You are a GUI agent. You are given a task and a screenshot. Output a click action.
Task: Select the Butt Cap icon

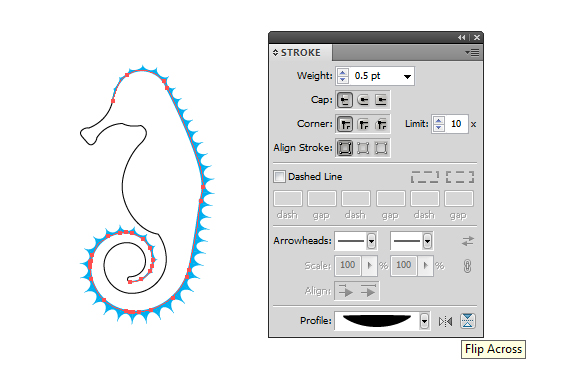click(x=345, y=100)
